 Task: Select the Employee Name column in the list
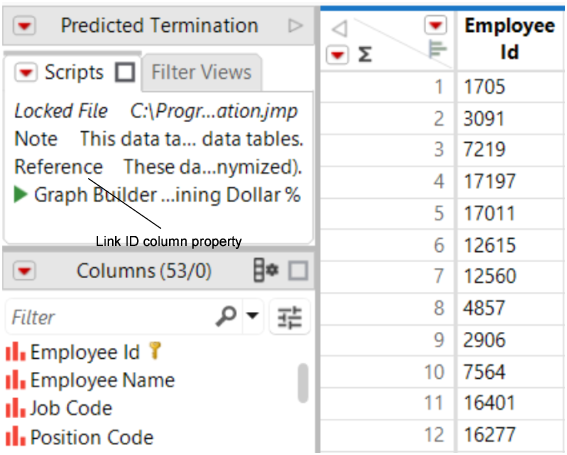pos(102,380)
